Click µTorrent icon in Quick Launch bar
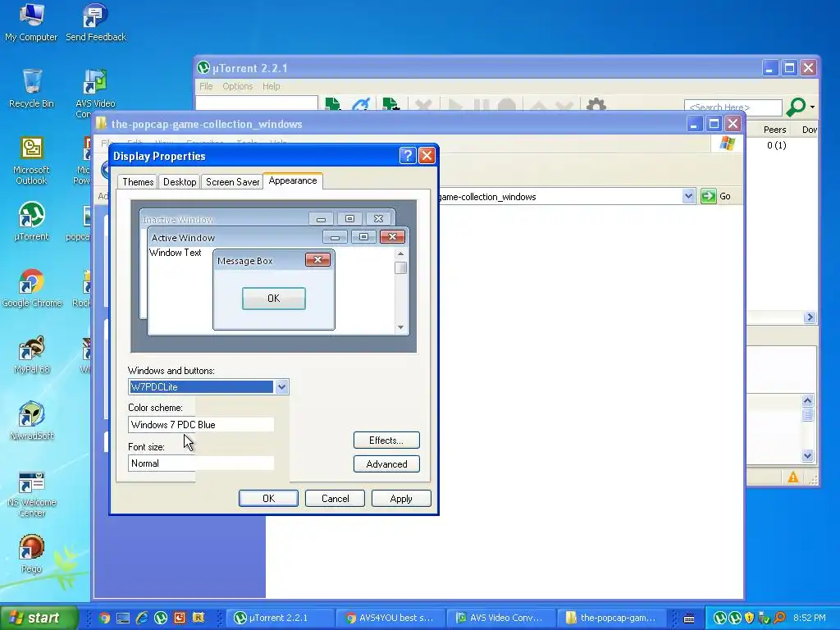The width and height of the screenshot is (840, 630). (x=161, y=618)
